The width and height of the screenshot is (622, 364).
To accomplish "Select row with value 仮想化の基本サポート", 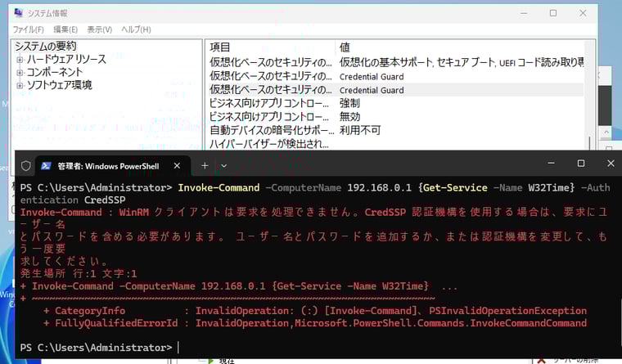I will coord(396,62).
